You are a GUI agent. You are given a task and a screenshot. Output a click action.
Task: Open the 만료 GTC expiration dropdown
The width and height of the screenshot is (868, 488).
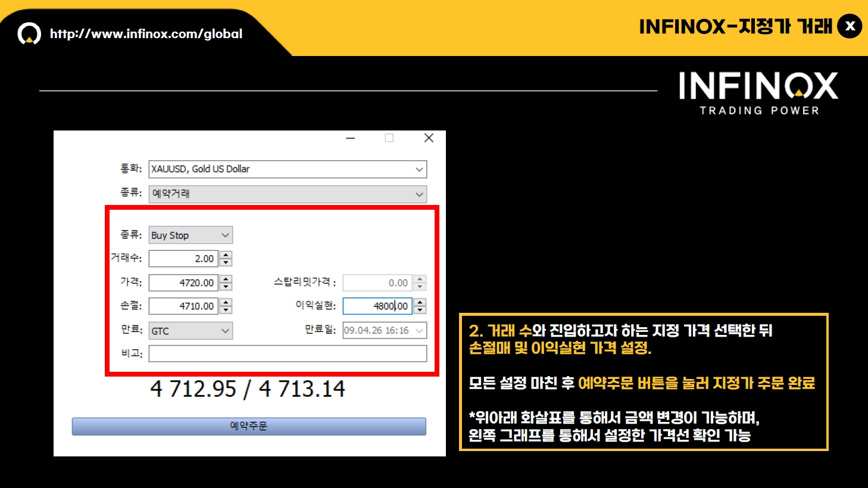tap(191, 331)
